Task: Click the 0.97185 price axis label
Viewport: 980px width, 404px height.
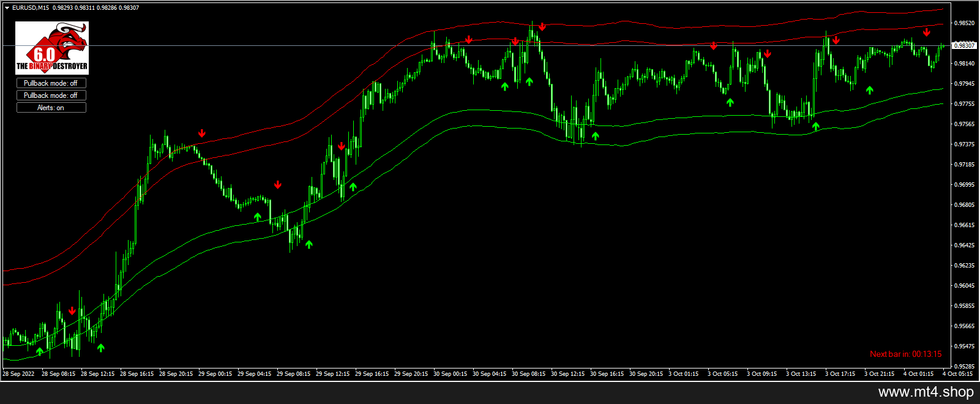Action: [x=965, y=165]
